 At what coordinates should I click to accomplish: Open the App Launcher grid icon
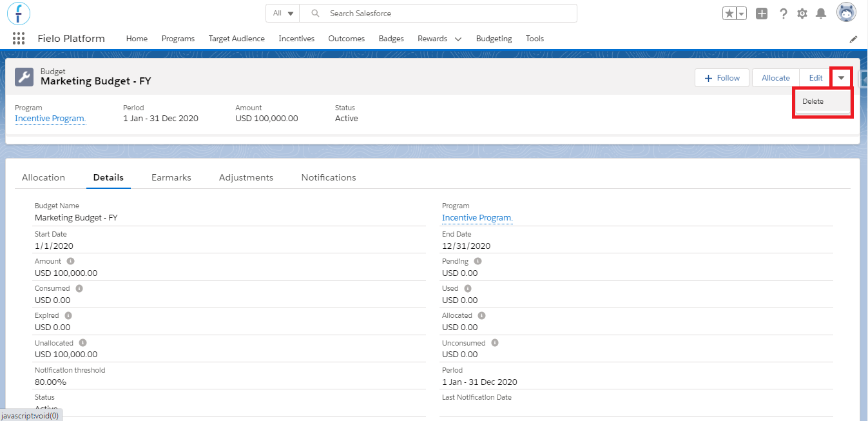tap(19, 39)
